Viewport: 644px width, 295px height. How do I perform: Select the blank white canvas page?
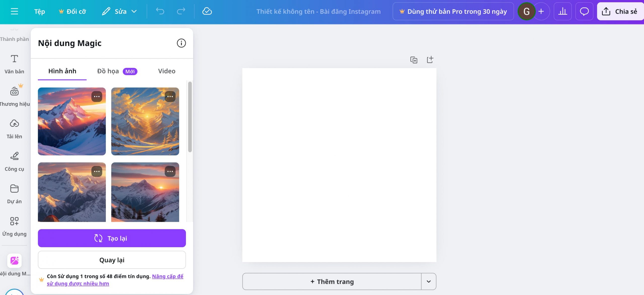[x=339, y=165]
